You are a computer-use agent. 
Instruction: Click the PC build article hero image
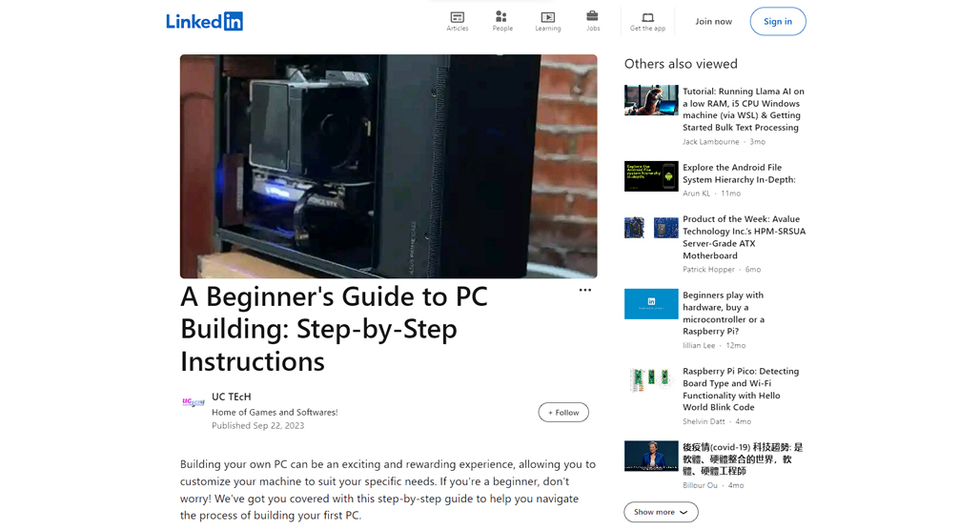pyautogui.click(x=388, y=166)
